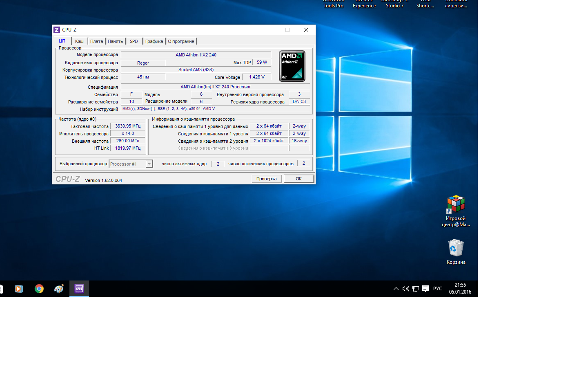This screenshot has height=368, width=588.
Task: Click the CPU-Z taskbar button
Action: pyautogui.click(x=79, y=289)
